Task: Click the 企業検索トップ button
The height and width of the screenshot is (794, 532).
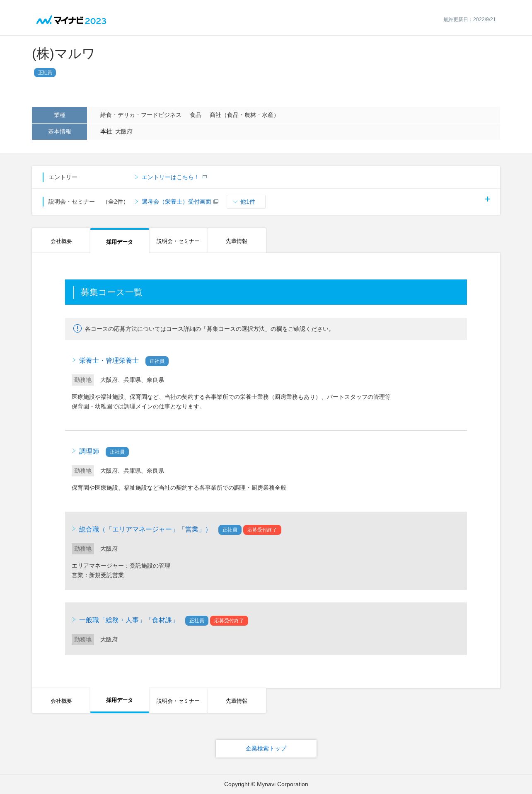Action: pos(266,748)
